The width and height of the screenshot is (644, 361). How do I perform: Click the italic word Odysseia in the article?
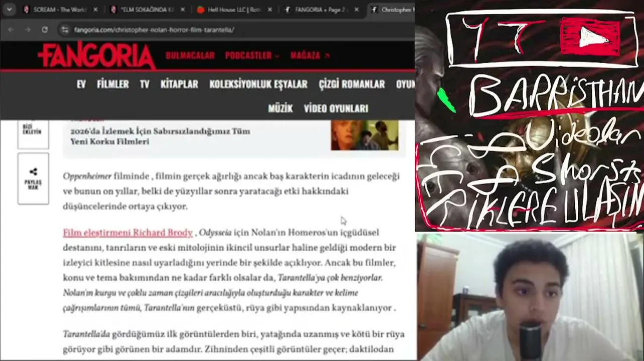tap(215, 233)
